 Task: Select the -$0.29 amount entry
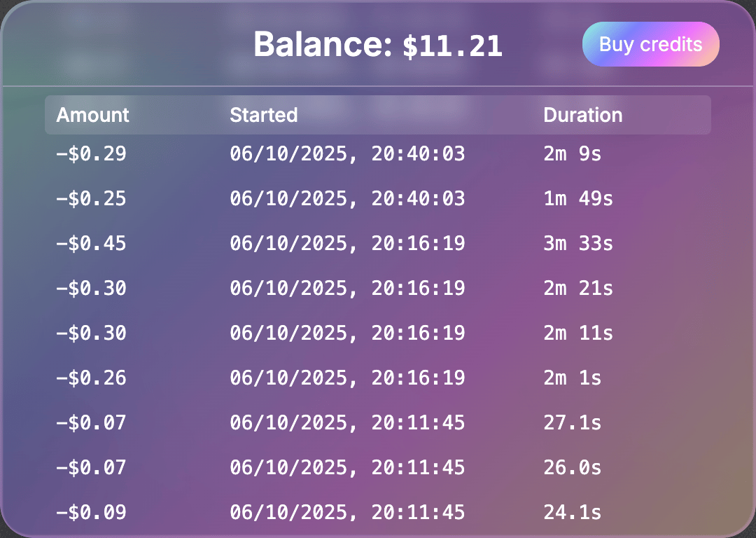pos(91,153)
